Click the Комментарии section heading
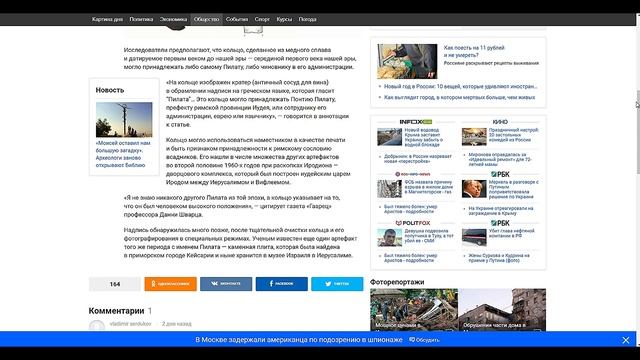The image size is (640, 360). pyautogui.click(x=116, y=311)
